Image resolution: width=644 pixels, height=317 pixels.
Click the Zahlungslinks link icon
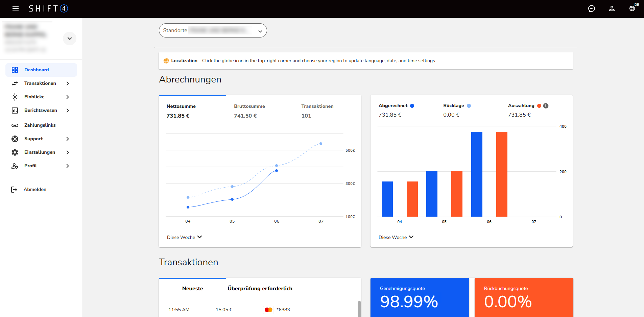[15, 125]
